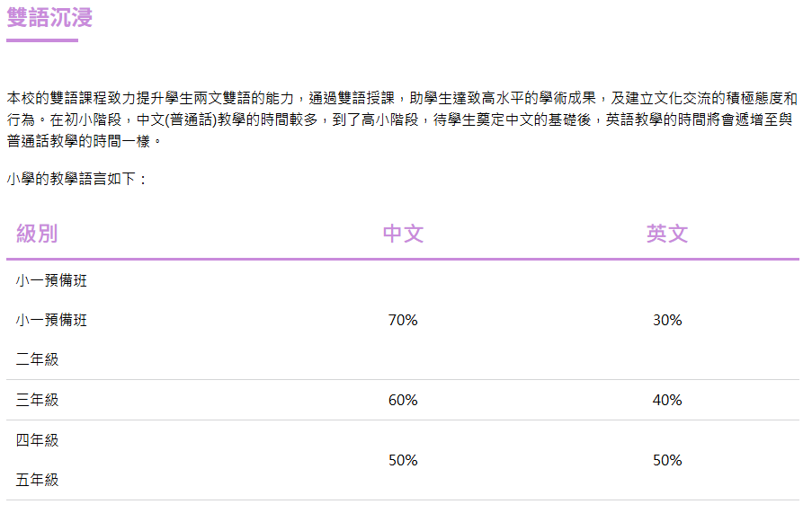Click the 雙語沉浸 page heading

pyautogui.click(x=49, y=17)
